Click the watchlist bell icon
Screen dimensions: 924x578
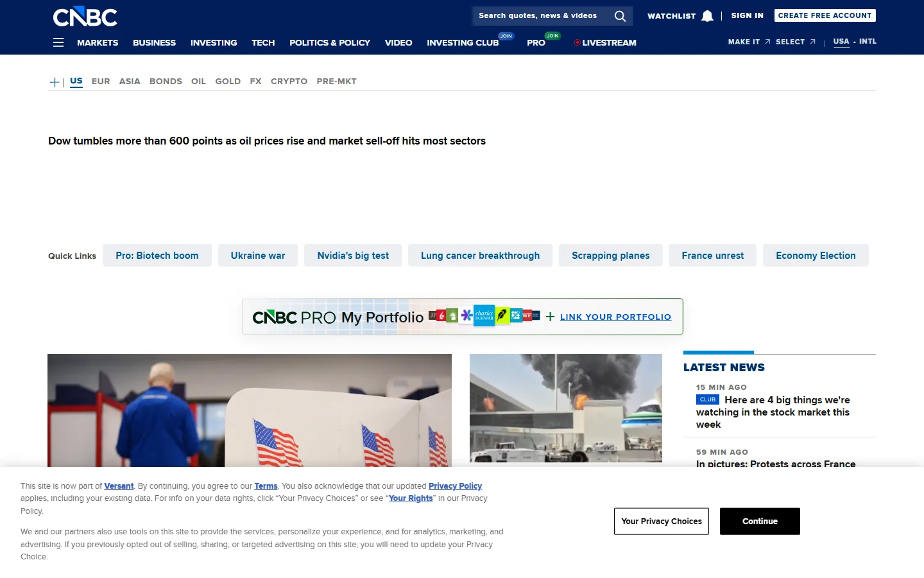[x=707, y=16]
